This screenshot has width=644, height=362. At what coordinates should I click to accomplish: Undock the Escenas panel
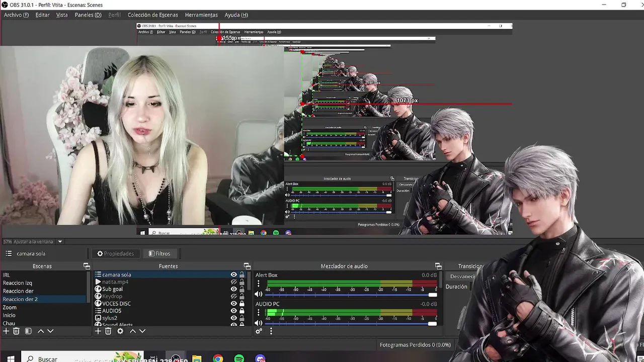pos(87,266)
